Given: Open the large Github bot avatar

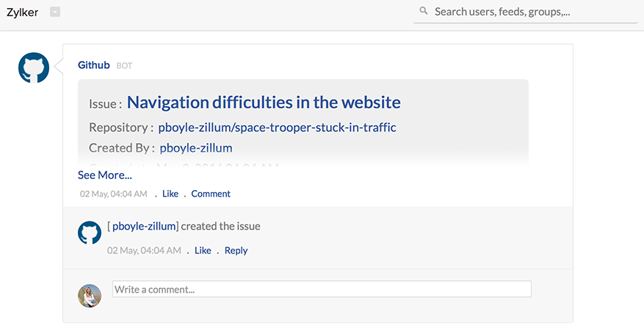Looking at the screenshot, I should (34, 67).
